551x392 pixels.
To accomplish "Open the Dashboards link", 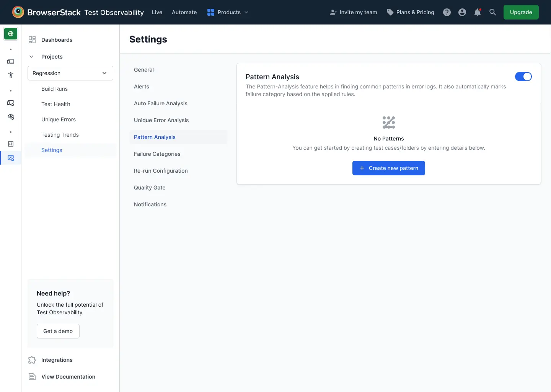I will tap(57, 40).
